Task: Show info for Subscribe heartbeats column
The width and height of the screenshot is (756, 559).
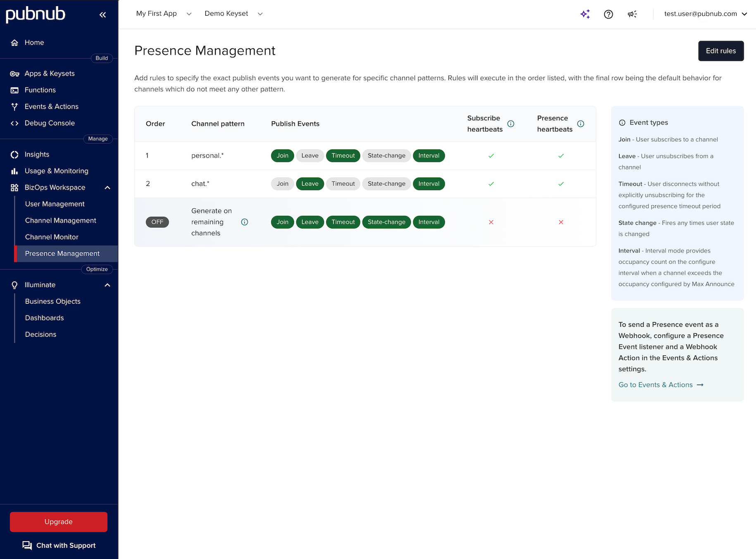Action: [511, 124]
